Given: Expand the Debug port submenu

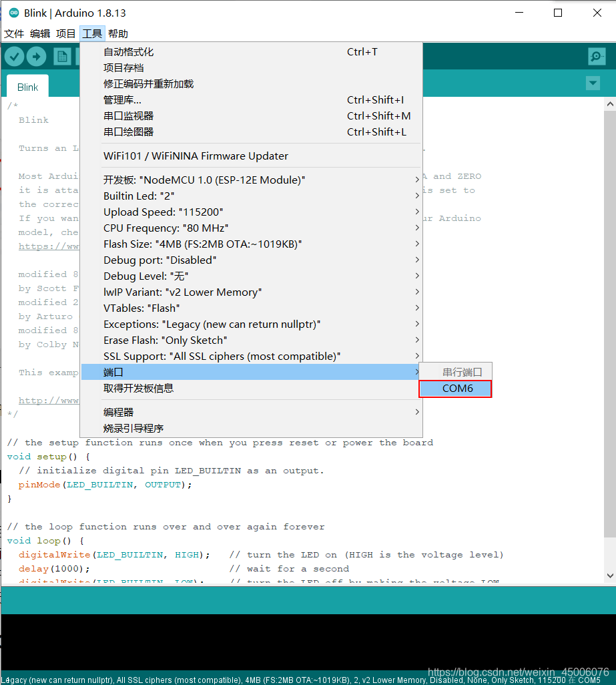Looking at the screenshot, I should (x=251, y=260).
